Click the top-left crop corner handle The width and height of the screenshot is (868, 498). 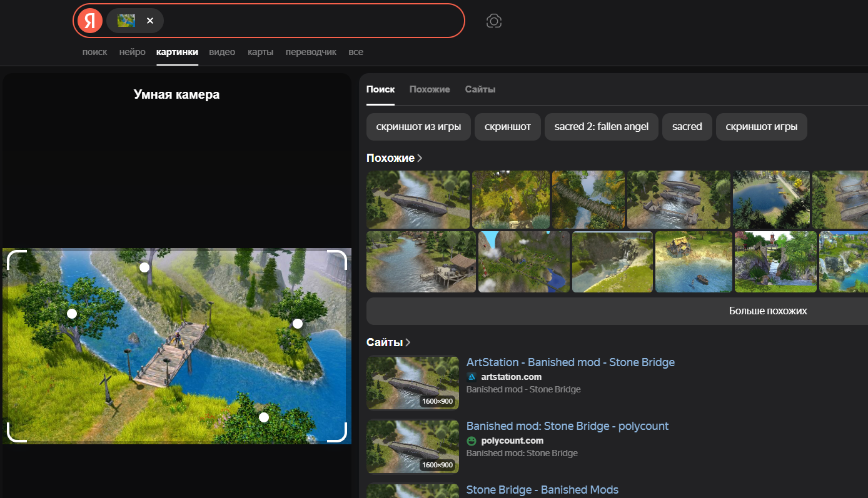click(16, 259)
